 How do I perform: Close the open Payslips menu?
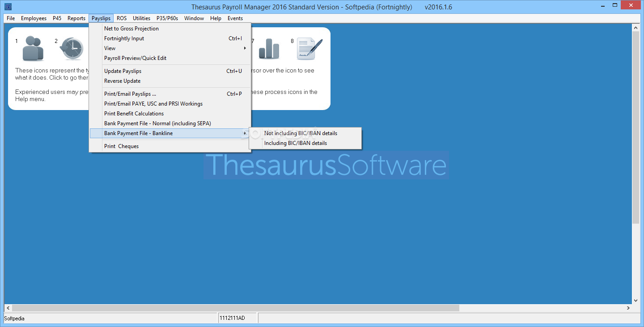[101, 18]
